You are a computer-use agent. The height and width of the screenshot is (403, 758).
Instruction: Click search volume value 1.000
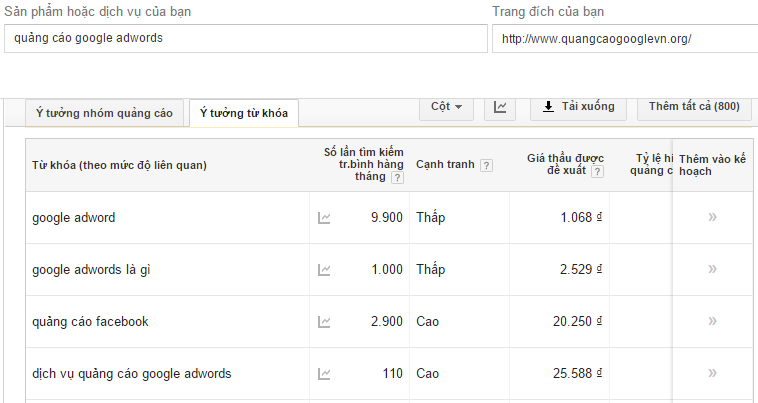[387, 270]
